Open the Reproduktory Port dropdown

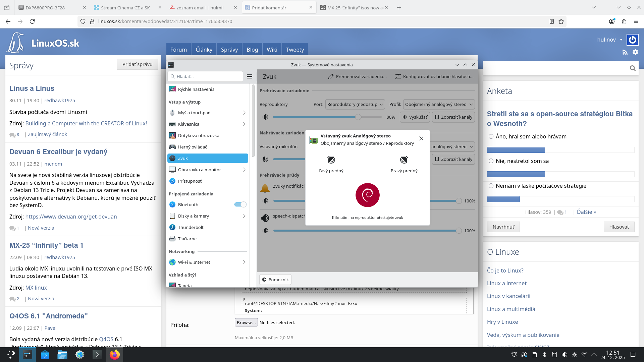tap(355, 104)
